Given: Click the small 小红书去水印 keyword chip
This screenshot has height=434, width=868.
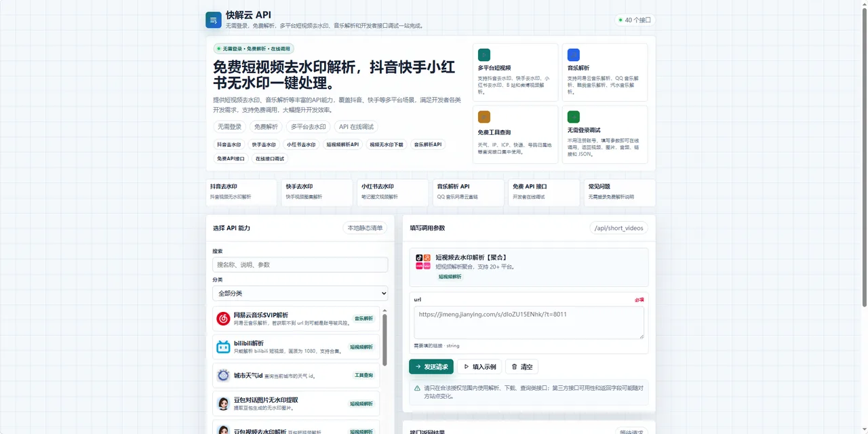Looking at the screenshot, I should (301, 144).
